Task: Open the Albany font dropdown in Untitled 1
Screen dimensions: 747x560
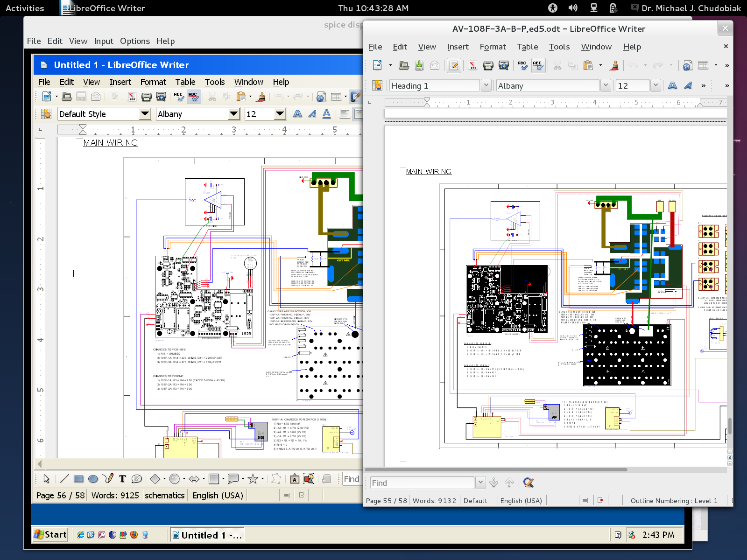Action: (234, 114)
